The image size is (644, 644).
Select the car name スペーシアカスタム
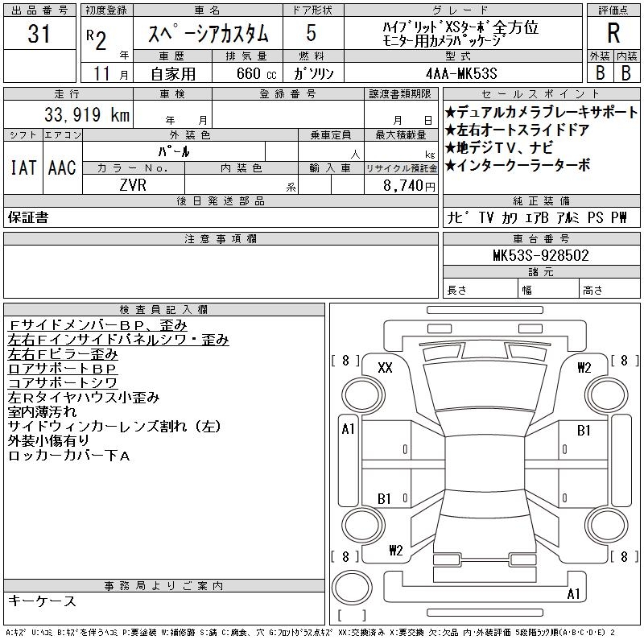(x=208, y=34)
